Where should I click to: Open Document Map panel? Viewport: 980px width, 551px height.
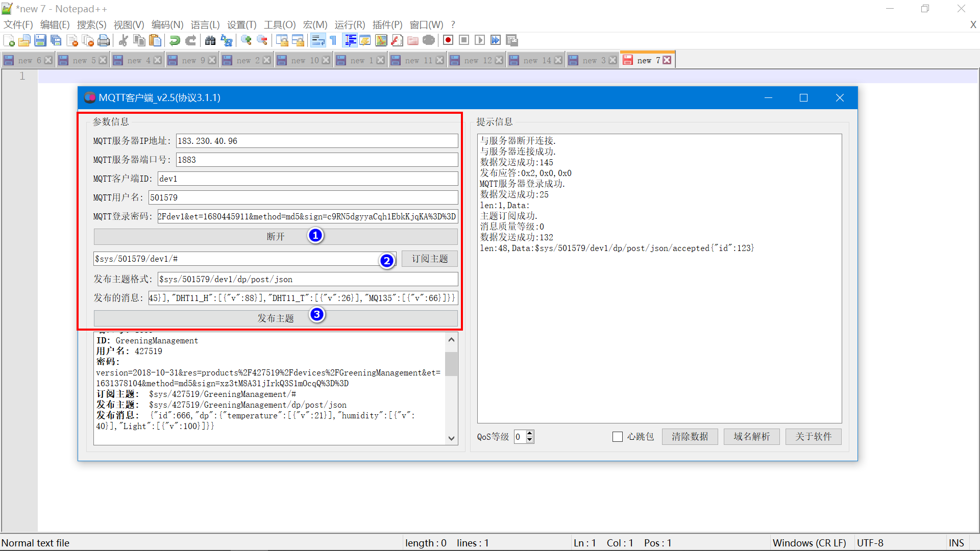(381, 40)
